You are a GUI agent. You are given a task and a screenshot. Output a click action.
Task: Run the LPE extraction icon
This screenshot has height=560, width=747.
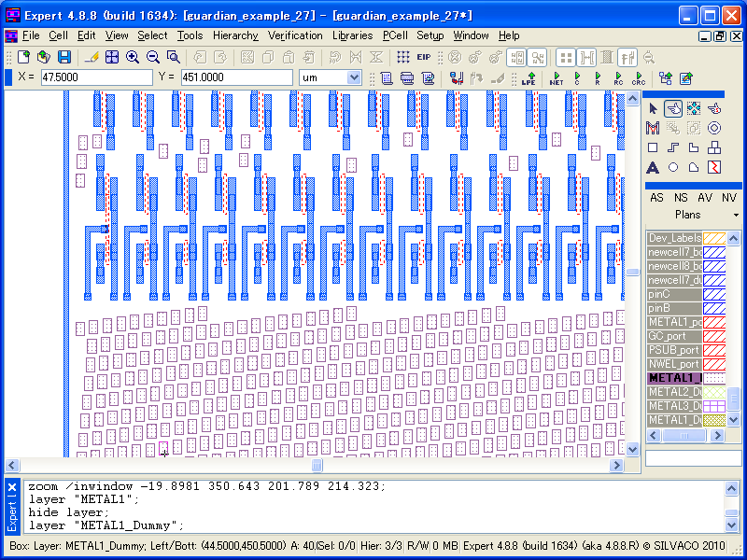pyautogui.click(x=529, y=78)
